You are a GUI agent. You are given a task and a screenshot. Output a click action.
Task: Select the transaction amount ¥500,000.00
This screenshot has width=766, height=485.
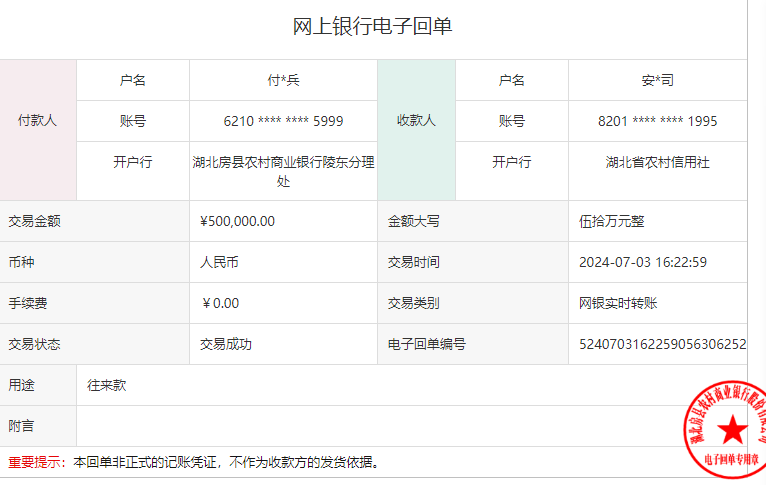(238, 221)
